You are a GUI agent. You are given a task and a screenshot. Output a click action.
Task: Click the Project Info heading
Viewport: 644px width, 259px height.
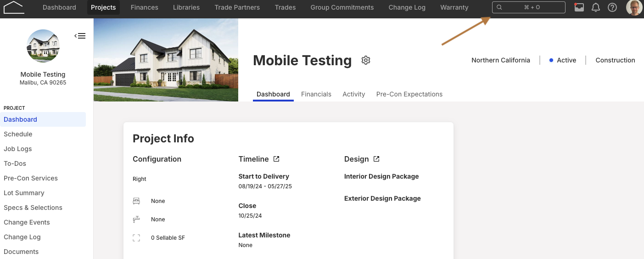click(x=163, y=139)
